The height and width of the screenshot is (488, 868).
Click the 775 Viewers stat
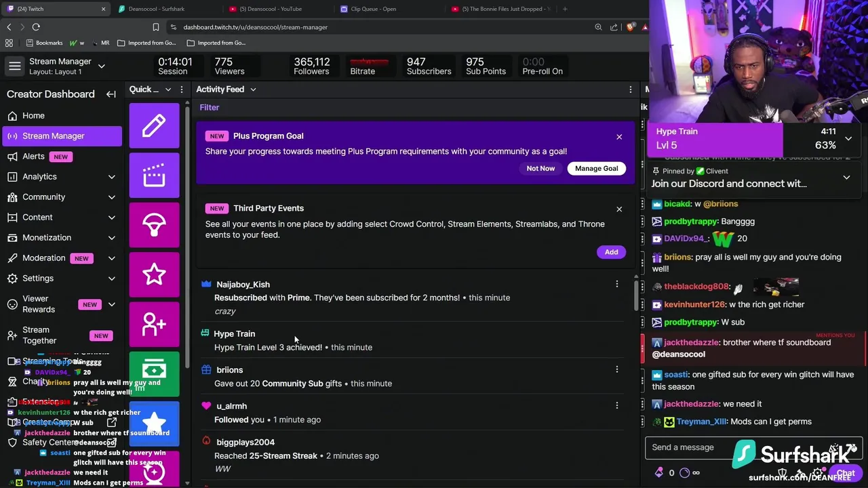229,66
